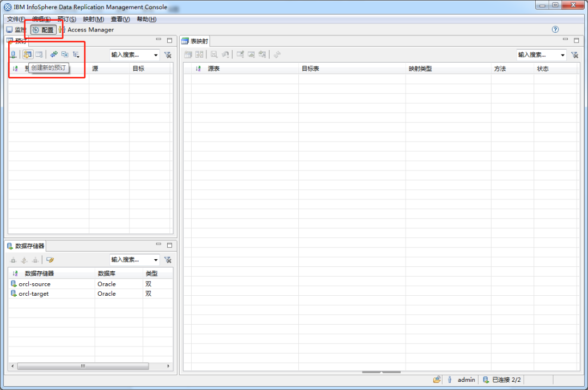Minimize the 数据存储器 panel
The image size is (588, 390).
(158, 244)
